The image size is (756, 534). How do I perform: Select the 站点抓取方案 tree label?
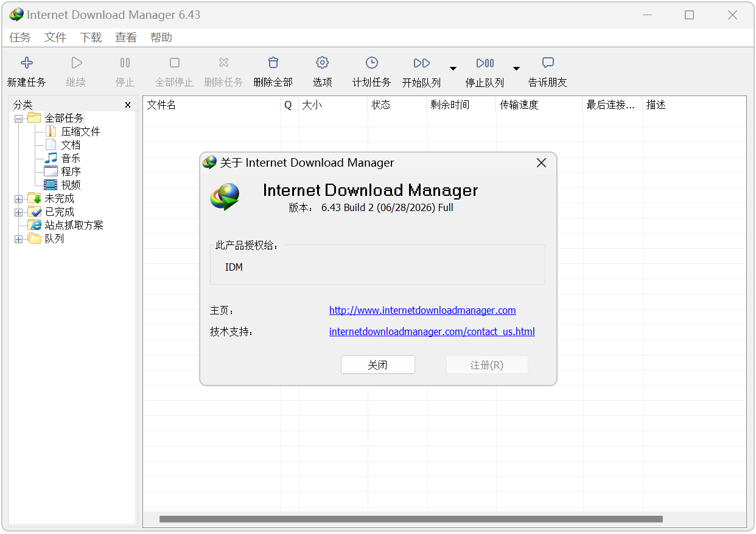click(x=74, y=225)
